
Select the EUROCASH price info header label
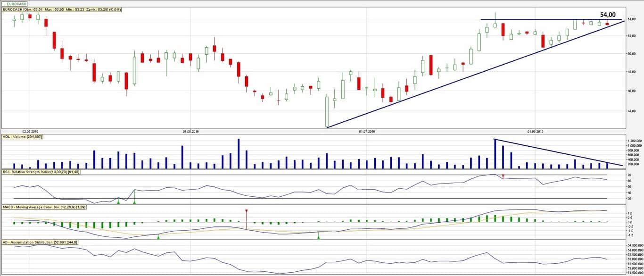coord(62,9)
